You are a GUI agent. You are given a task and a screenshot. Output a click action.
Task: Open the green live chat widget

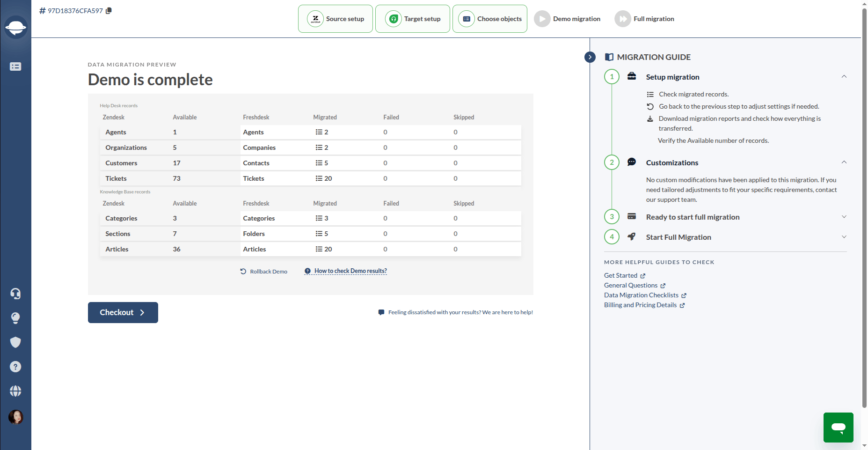tap(839, 428)
